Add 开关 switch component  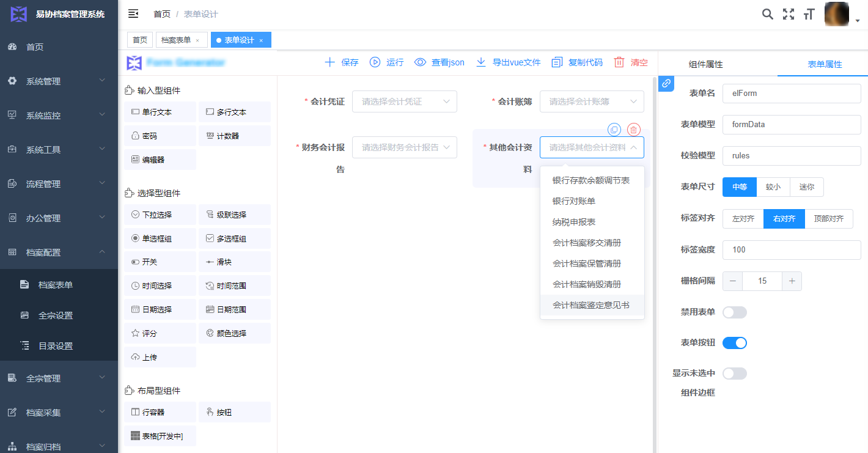pos(160,262)
